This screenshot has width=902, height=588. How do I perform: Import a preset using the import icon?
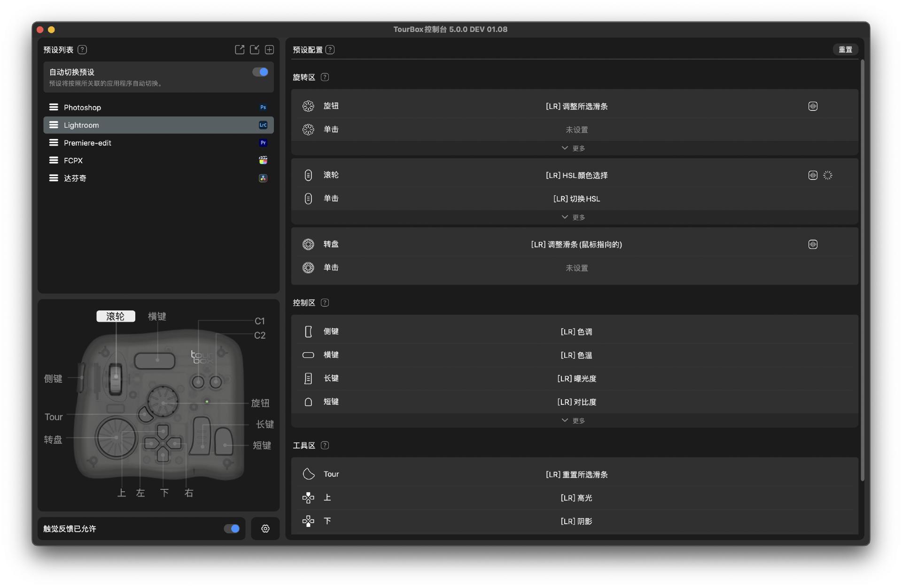(255, 49)
